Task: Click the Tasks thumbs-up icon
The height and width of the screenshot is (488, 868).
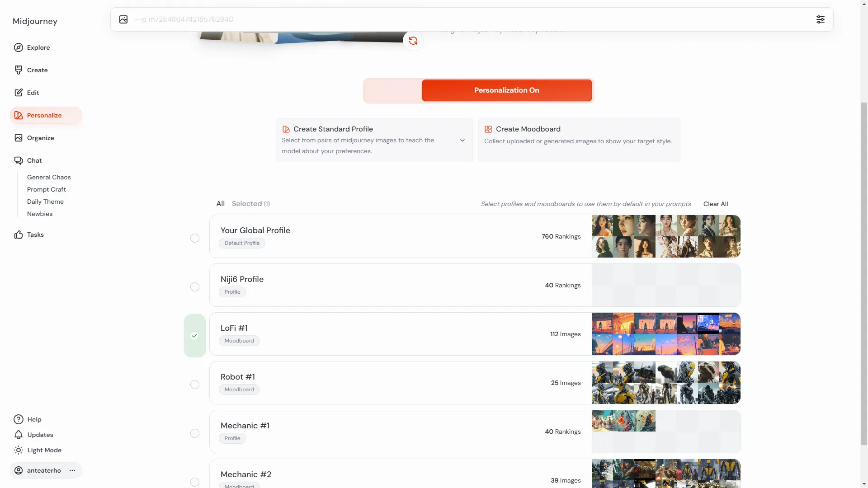Action: click(19, 235)
